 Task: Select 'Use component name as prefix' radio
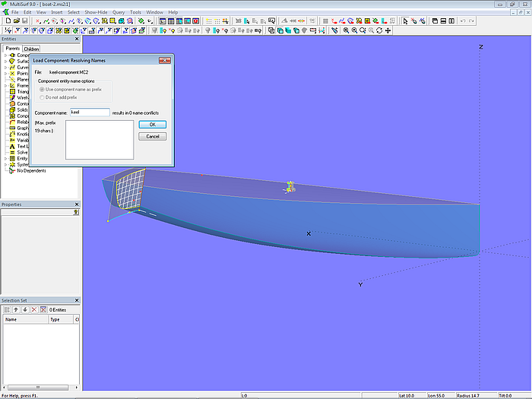coord(43,89)
